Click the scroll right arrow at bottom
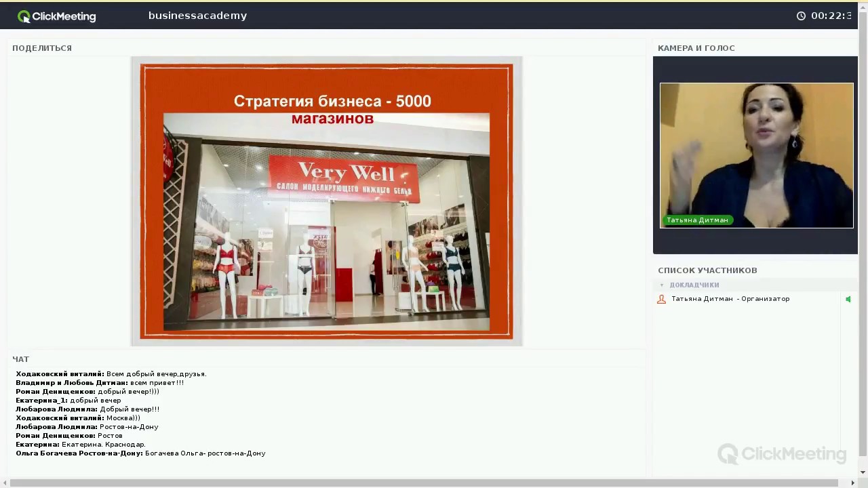 tap(853, 483)
